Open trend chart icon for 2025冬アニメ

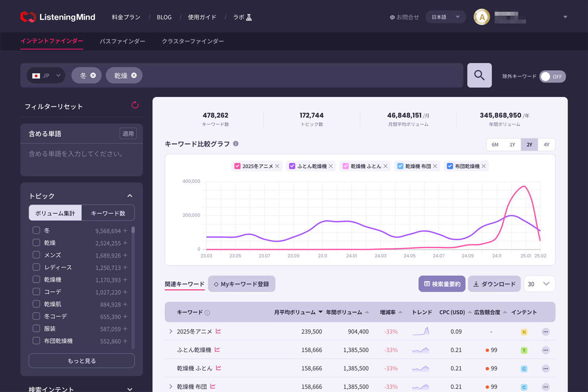218,331
